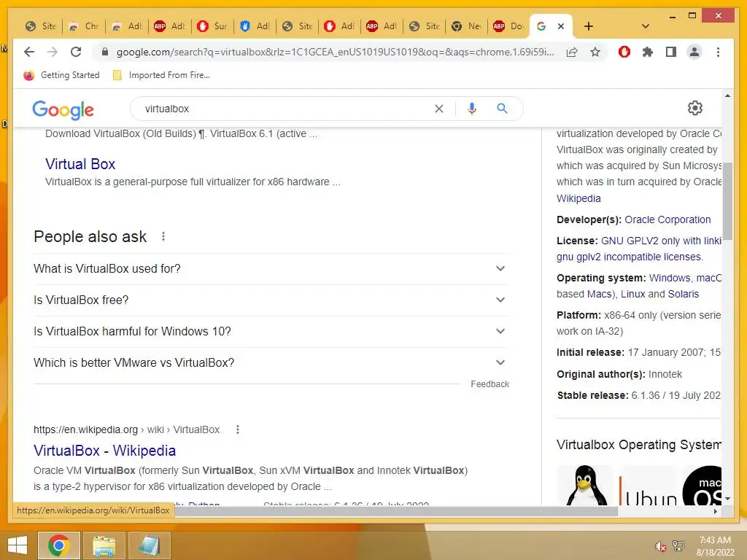The height and width of the screenshot is (560, 747).
Task: Click the network tray icon
Action: 678,545
